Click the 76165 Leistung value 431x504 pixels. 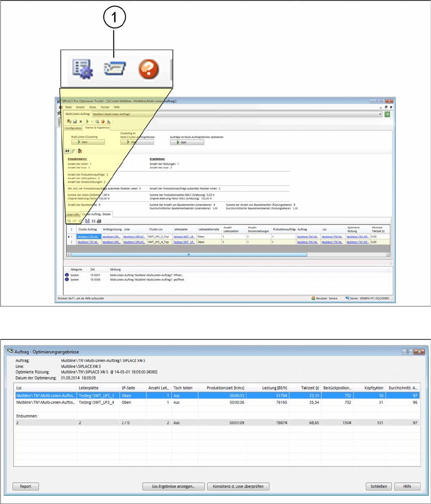point(282,402)
